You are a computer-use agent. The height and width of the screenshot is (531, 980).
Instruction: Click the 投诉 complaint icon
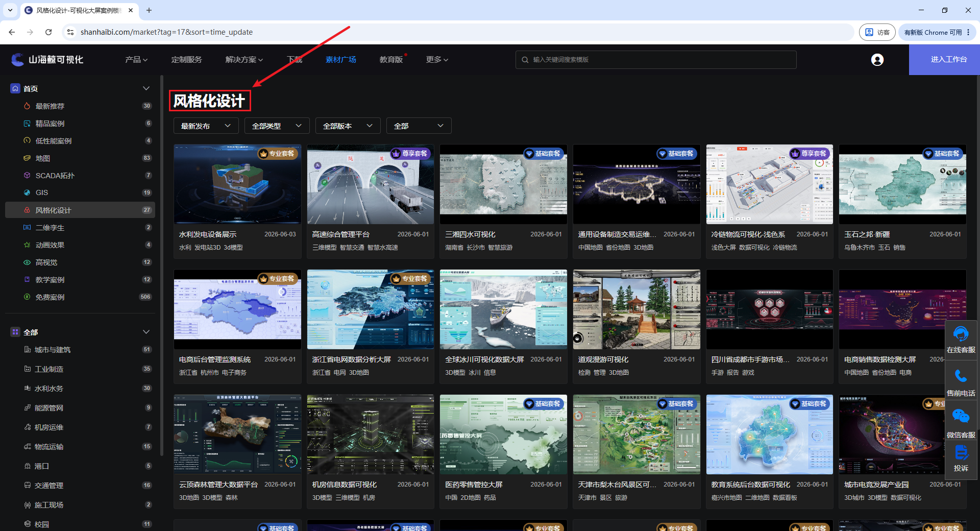click(x=961, y=452)
